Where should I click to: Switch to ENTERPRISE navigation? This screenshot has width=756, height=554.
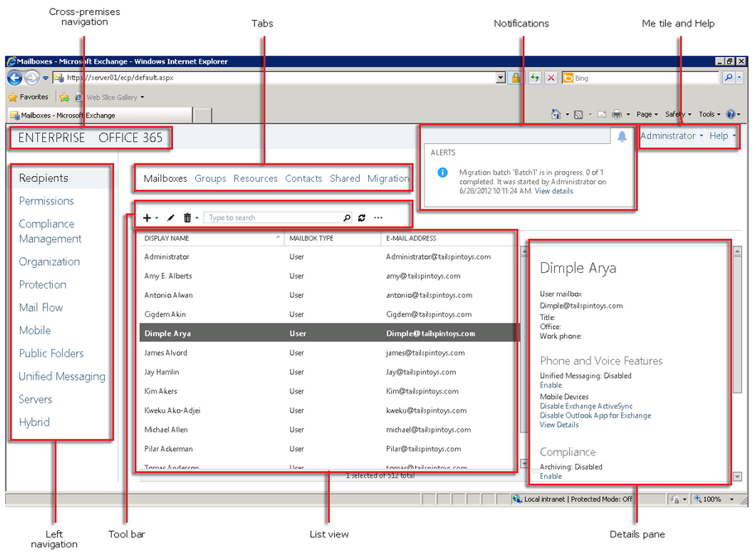[x=51, y=138]
